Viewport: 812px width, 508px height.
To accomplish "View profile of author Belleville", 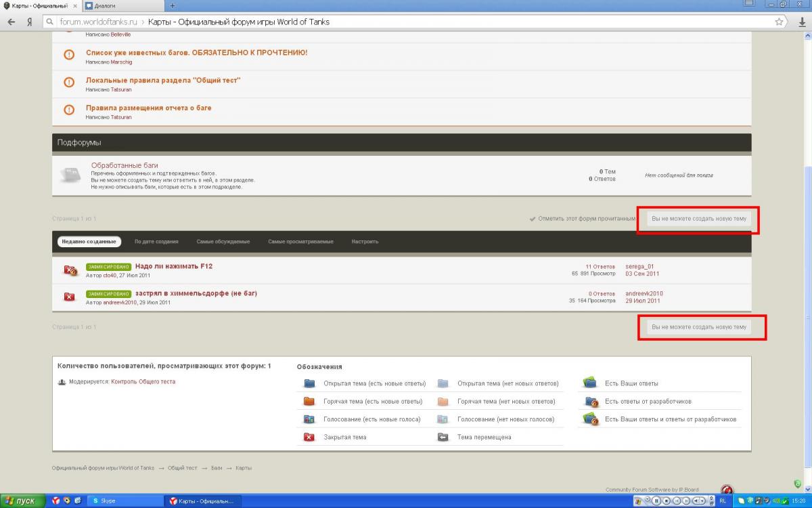I will click(x=121, y=35).
